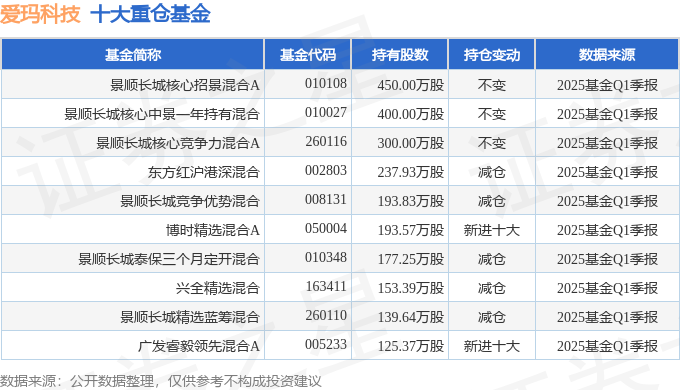Image resolution: width=680 pixels, height=390 pixels.
Task: Click the 持仓变动 column header
Action: pos(491,55)
